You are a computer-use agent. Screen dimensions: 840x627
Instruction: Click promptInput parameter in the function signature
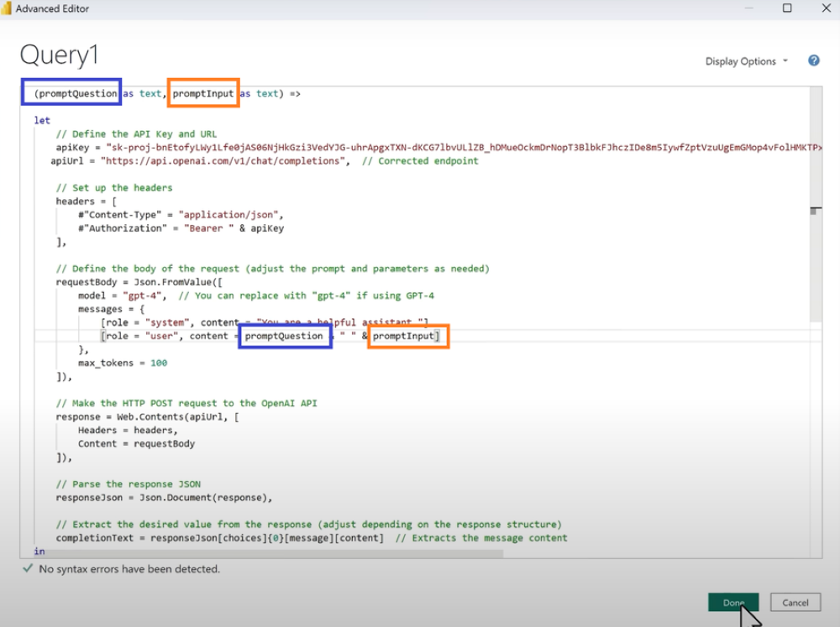click(203, 94)
